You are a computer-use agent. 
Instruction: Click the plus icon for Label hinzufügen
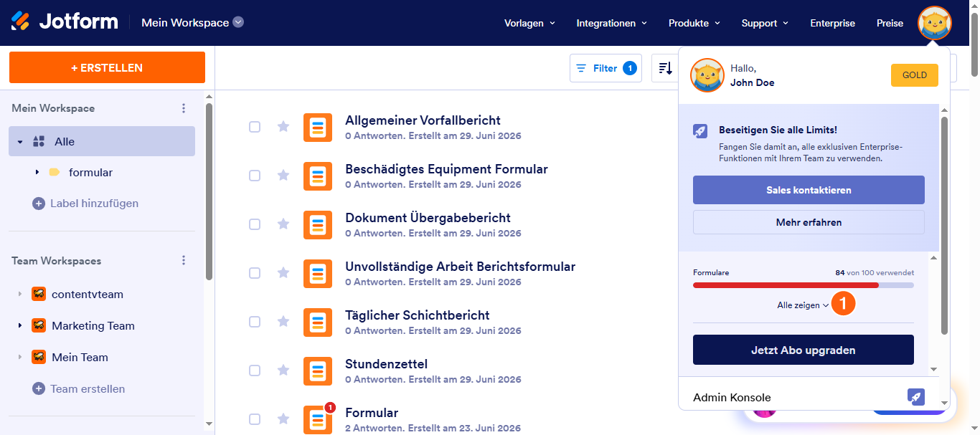(39, 204)
